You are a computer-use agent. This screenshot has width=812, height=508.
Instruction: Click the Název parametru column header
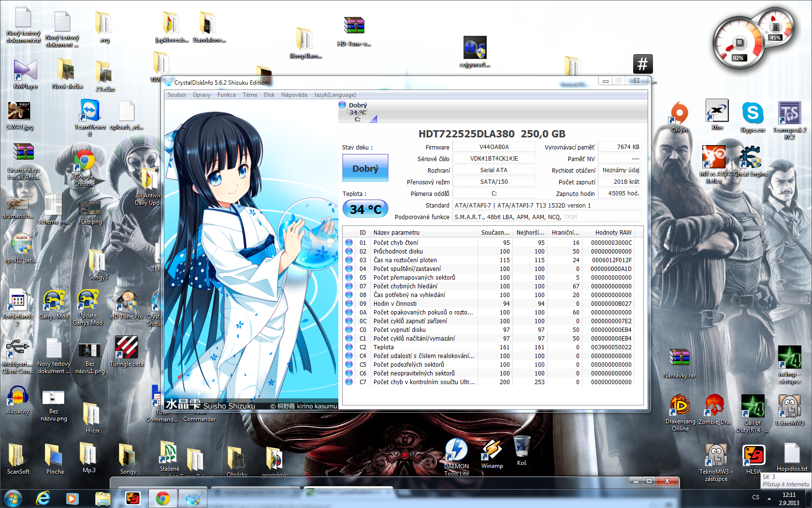pyautogui.click(x=424, y=232)
